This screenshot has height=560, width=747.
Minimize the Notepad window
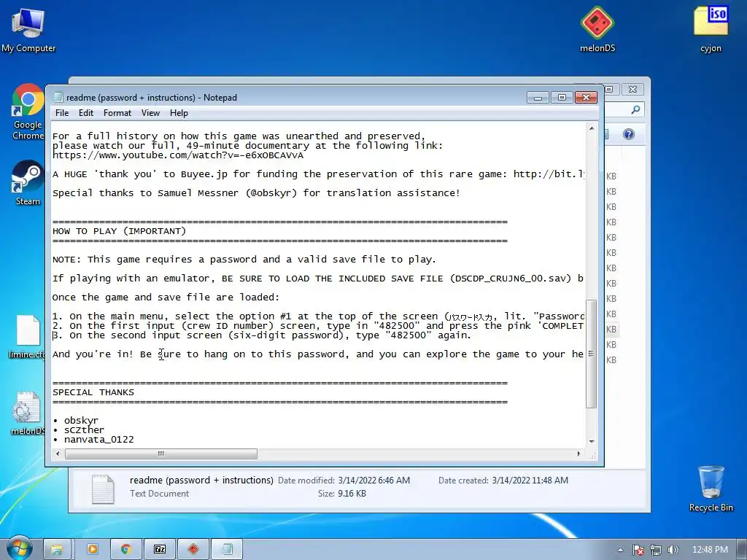pos(538,98)
